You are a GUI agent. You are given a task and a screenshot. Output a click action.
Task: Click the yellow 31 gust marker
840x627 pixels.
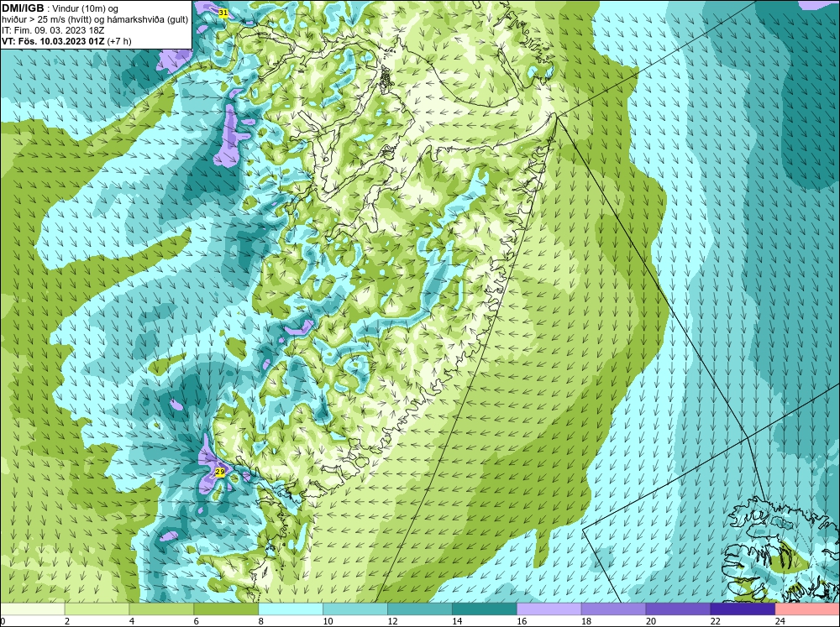coord(223,13)
